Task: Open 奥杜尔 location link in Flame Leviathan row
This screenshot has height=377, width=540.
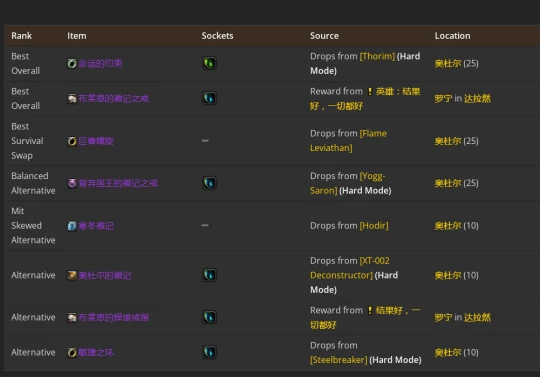Action: (x=448, y=141)
